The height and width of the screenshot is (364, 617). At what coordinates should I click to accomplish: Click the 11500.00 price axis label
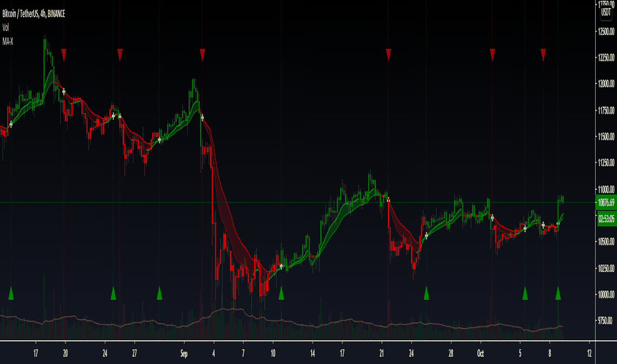coord(606,136)
